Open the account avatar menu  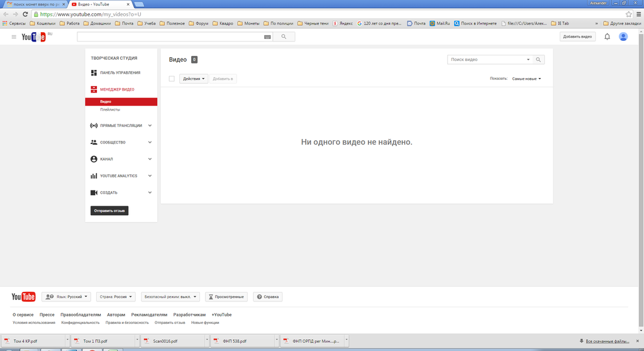pyautogui.click(x=623, y=36)
